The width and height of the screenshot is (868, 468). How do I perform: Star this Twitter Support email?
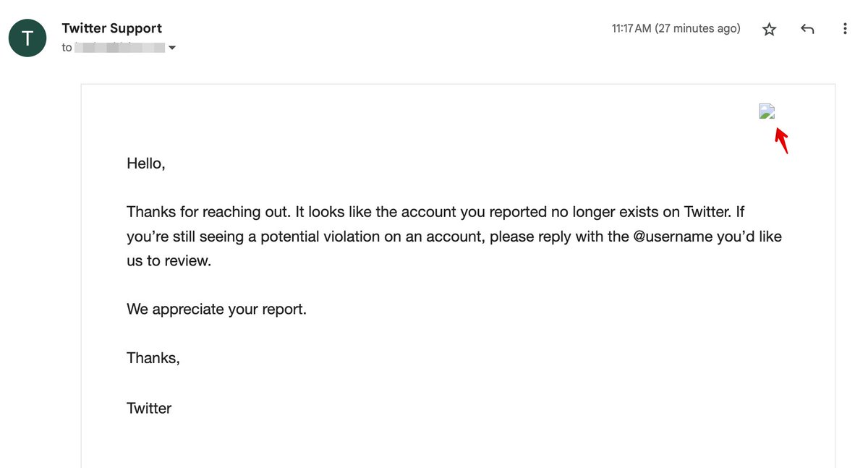[x=770, y=29]
